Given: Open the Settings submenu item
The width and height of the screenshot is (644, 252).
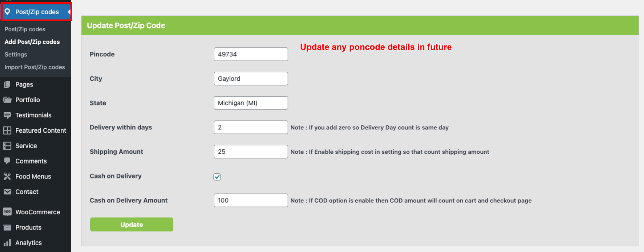Looking at the screenshot, I should click(16, 54).
